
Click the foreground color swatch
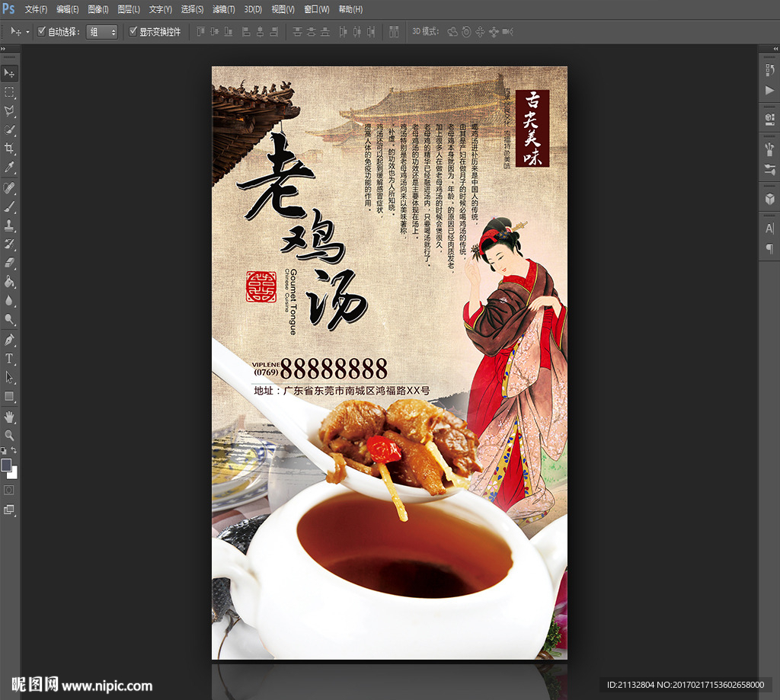[x=6, y=465]
